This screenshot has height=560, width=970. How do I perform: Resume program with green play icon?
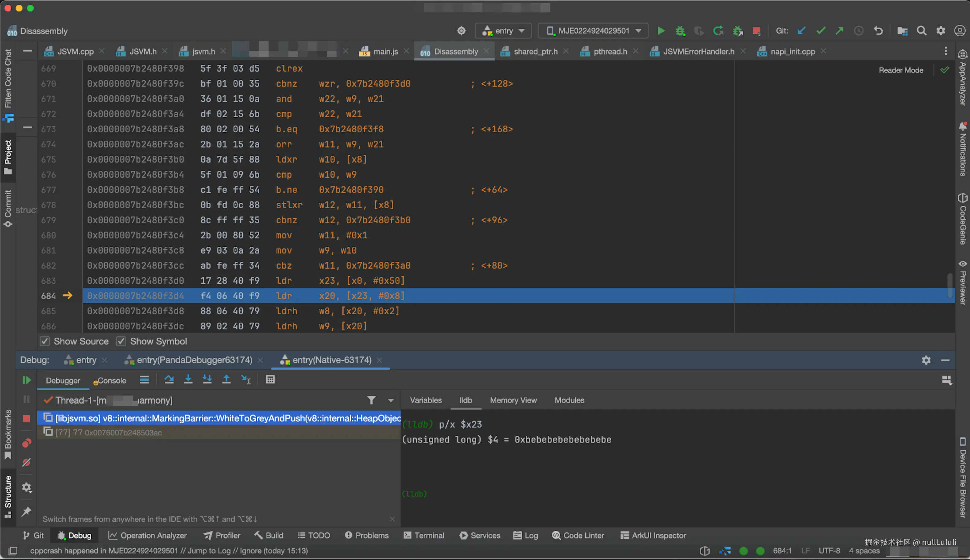[27, 380]
